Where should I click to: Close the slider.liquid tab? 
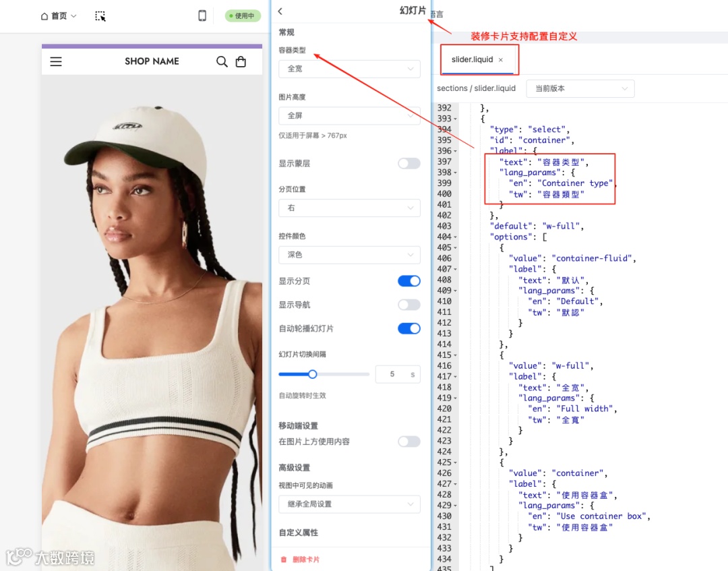500,60
